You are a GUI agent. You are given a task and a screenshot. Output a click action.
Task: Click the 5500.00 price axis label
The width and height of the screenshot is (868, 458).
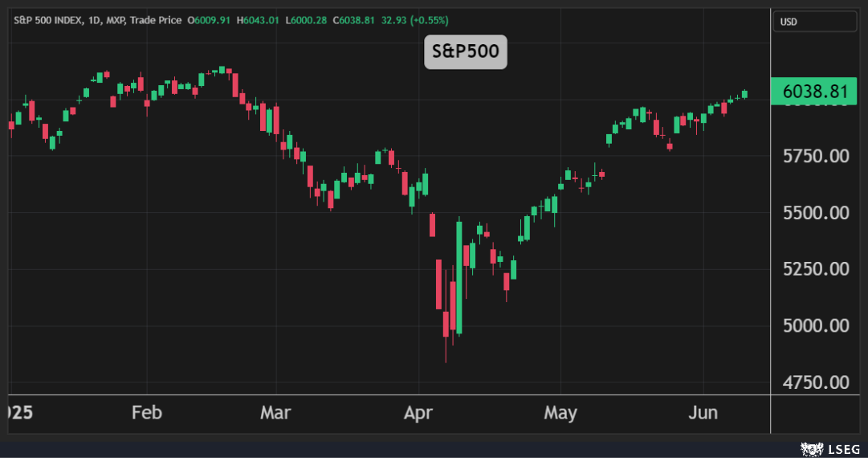(816, 213)
